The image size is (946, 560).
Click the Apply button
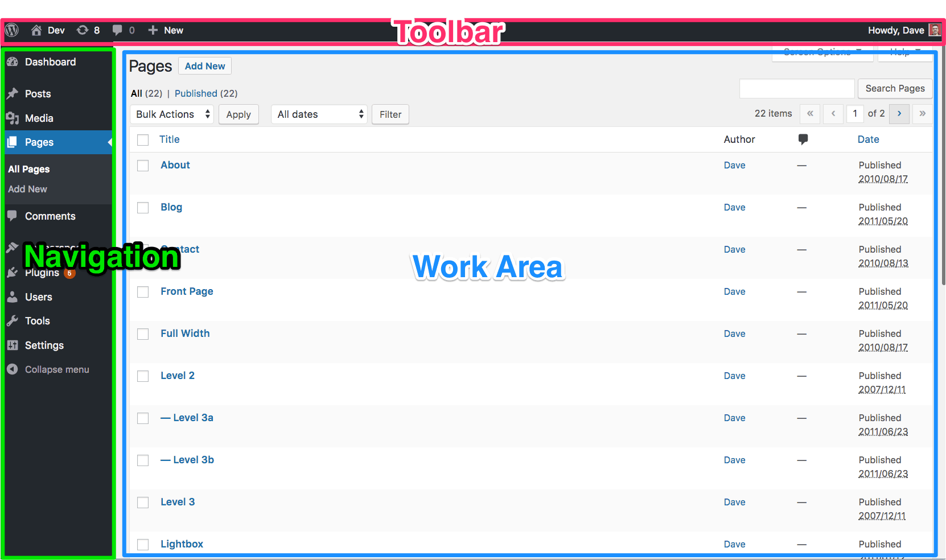coord(238,114)
